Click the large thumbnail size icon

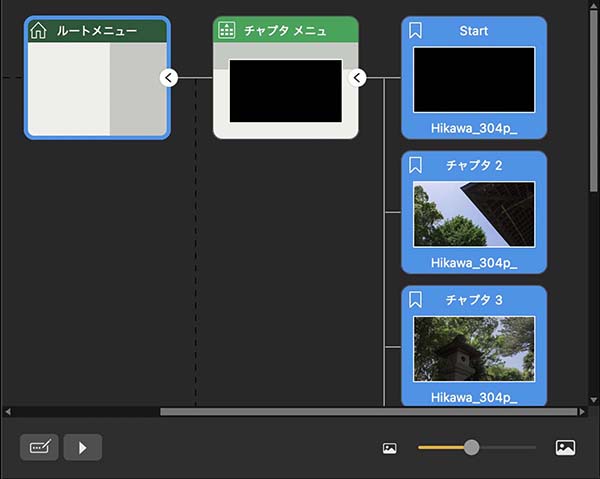coord(565,448)
